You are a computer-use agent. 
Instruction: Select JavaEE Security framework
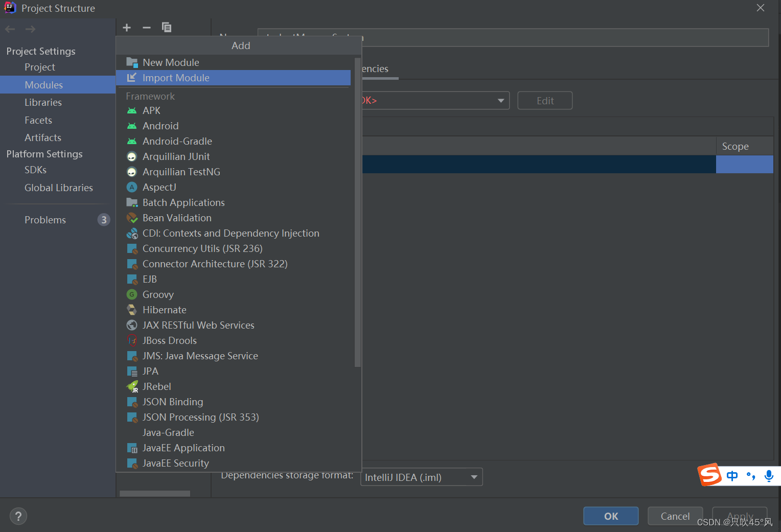[x=233, y=463]
